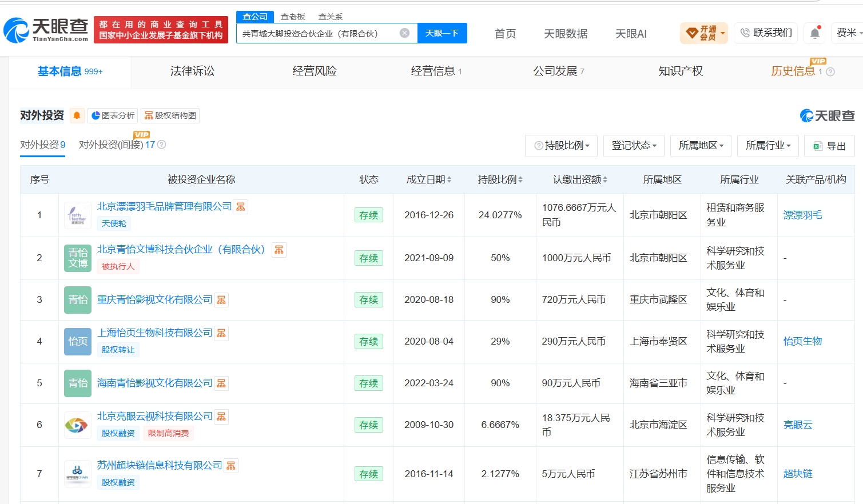
Task: Open structure chart icon for 重庆青怡影视文化有限公司
Action: (221, 300)
